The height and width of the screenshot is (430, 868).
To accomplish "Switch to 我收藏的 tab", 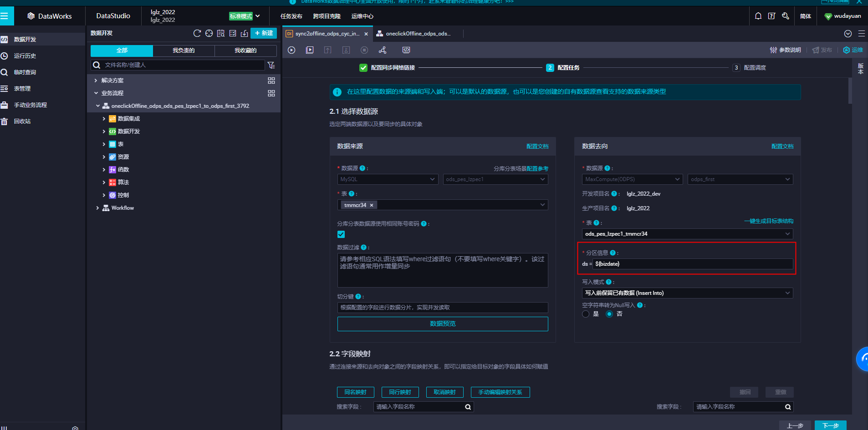I will pyautogui.click(x=245, y=51).
